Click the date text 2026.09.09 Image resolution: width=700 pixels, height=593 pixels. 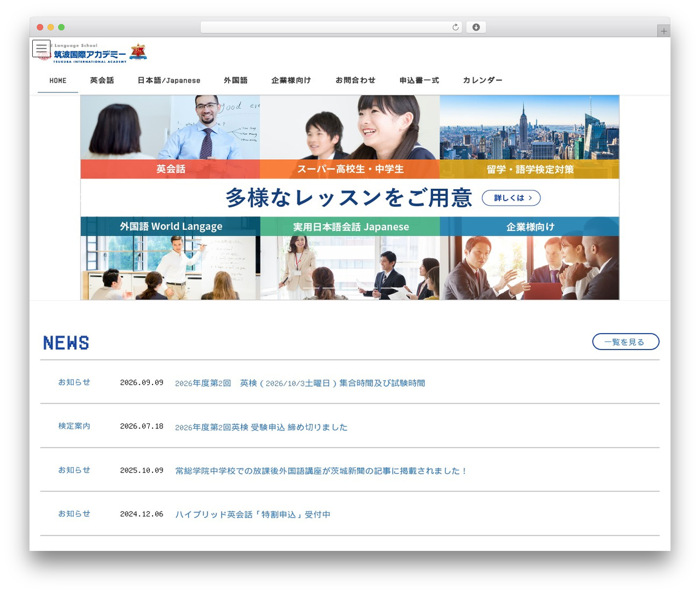tap(142, 383)
